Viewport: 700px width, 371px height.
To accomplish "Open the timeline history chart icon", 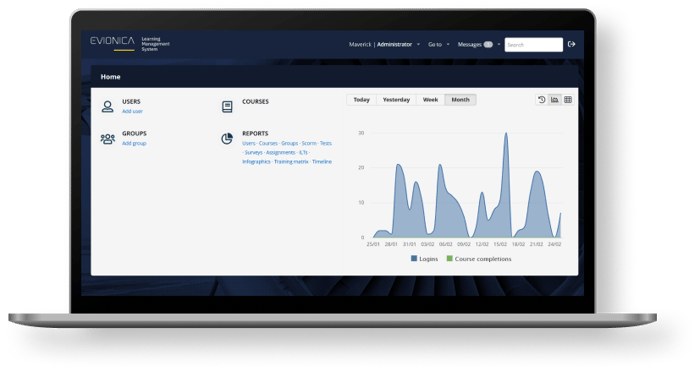I will 542,100.
